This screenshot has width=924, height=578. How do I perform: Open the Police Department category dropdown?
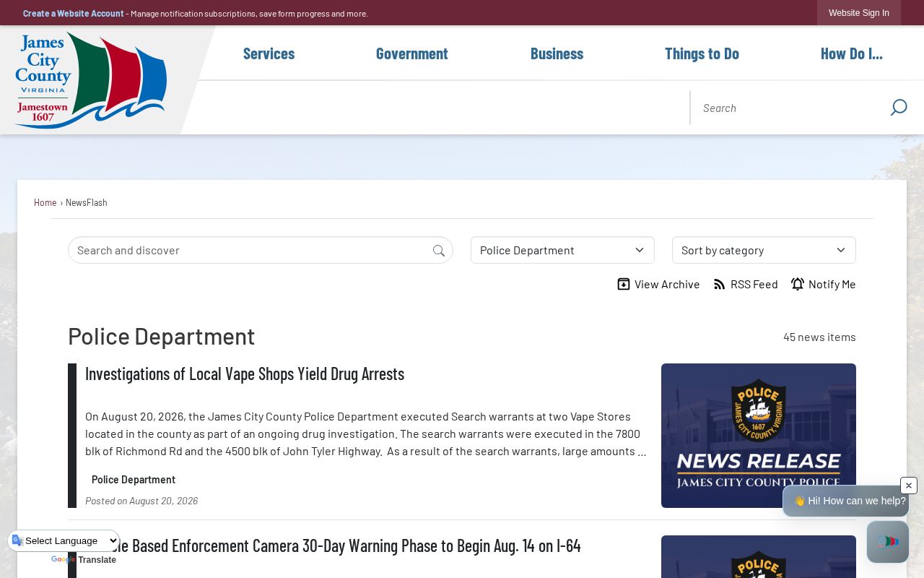click(562, 250)
